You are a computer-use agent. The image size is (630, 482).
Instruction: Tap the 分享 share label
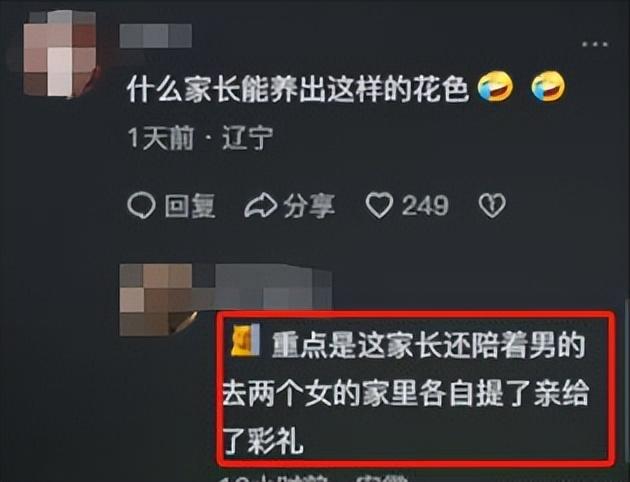click(x=309, y=206)
